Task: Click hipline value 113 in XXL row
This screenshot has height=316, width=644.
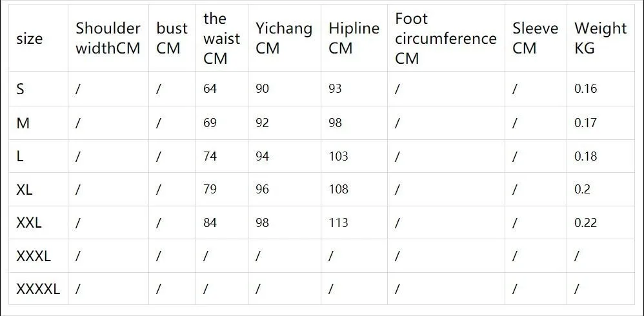Action: [338, 223]
